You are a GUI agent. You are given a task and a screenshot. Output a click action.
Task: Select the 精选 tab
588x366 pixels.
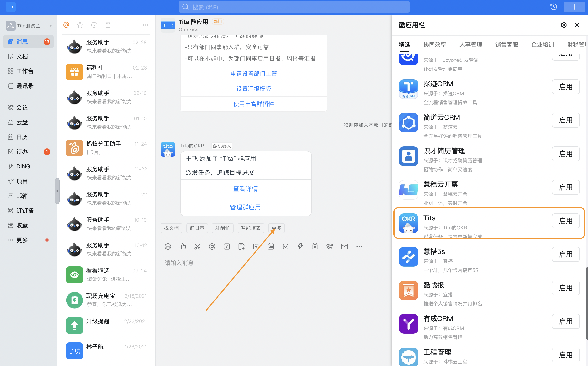404,45
